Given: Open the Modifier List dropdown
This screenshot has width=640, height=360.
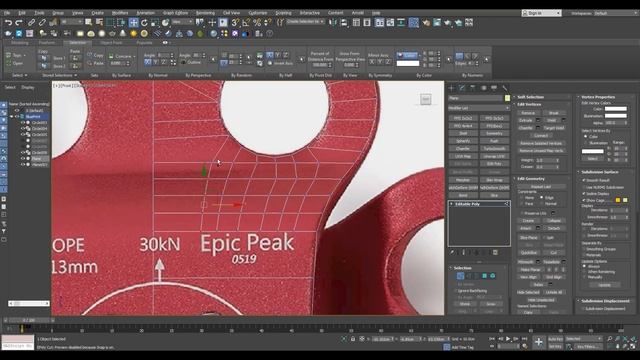Looking at the screenshot, I should [x=479, y=108].
